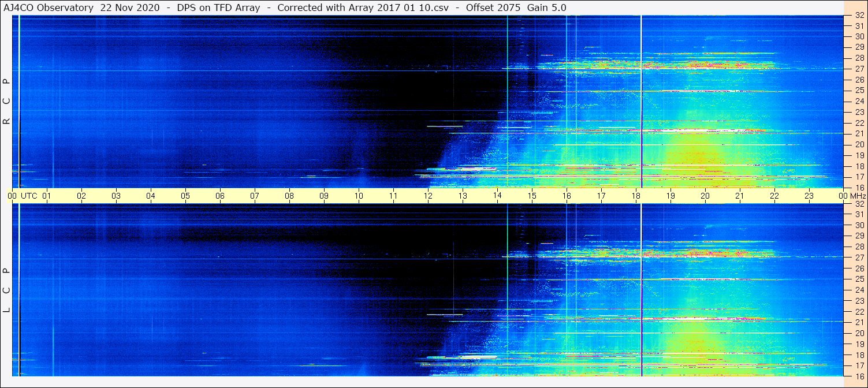The height and width of the screenshot is (388, 868).
Task: Click the Gain 5.0 text in header
Action: point(546,8)
